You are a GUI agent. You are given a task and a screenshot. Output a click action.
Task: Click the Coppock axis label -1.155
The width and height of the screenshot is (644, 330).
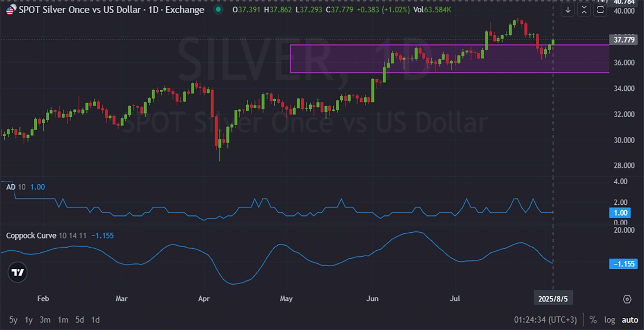624,263
